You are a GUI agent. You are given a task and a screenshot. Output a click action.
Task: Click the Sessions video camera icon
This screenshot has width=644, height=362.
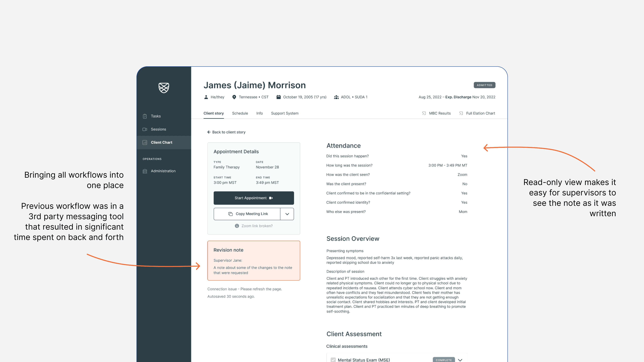145,129
